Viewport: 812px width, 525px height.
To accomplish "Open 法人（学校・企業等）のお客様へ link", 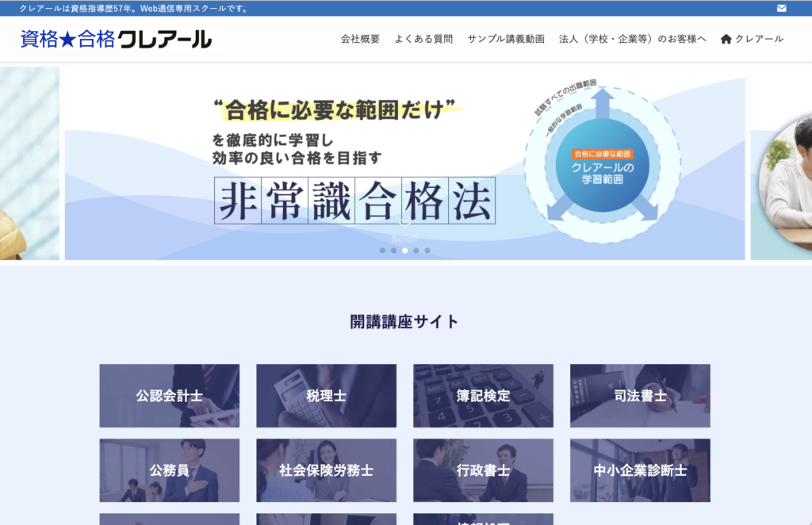I will [x=632, y=39].
